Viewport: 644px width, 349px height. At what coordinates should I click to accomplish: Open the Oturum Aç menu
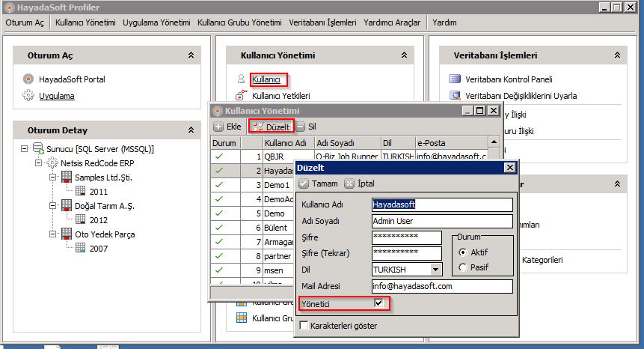[x=25, y=22]
